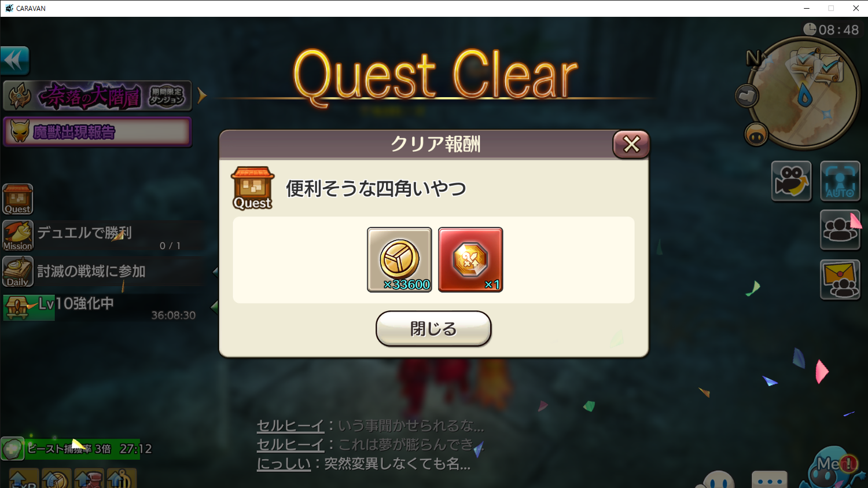Toggle the AUTO mode button
Image resolution: width=868 pixels, height=488 pixels.
tap(840, 181)
